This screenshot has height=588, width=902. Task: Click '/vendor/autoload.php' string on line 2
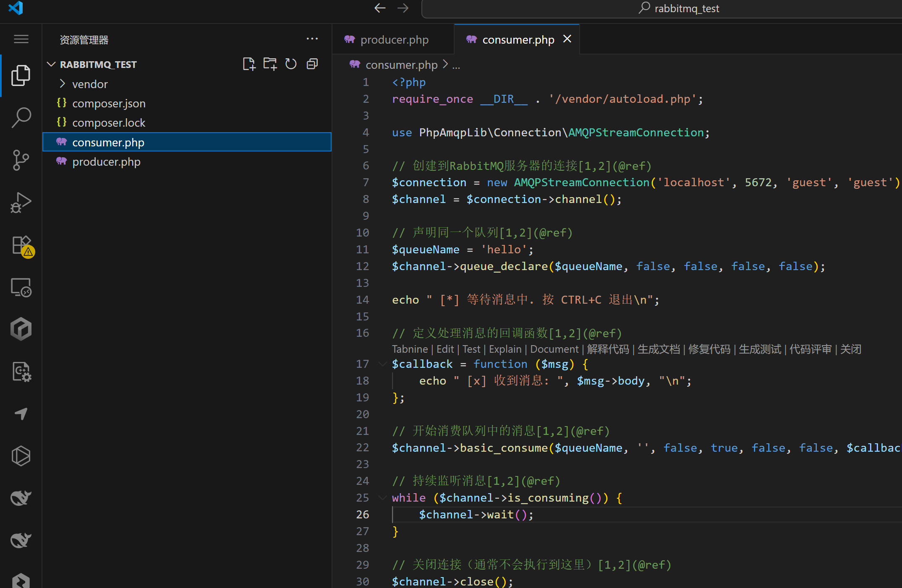[622, 99]
